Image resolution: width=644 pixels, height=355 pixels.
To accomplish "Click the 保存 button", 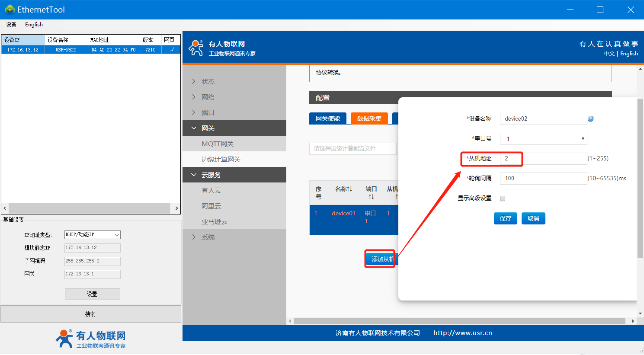I will (x=505, y=218).
